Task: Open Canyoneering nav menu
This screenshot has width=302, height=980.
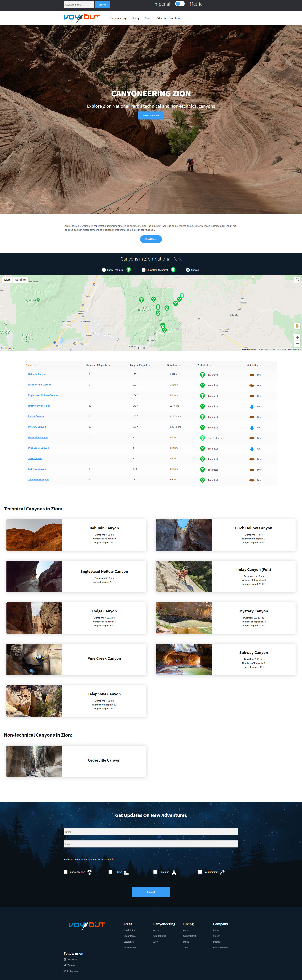Action: pos(118,18)
